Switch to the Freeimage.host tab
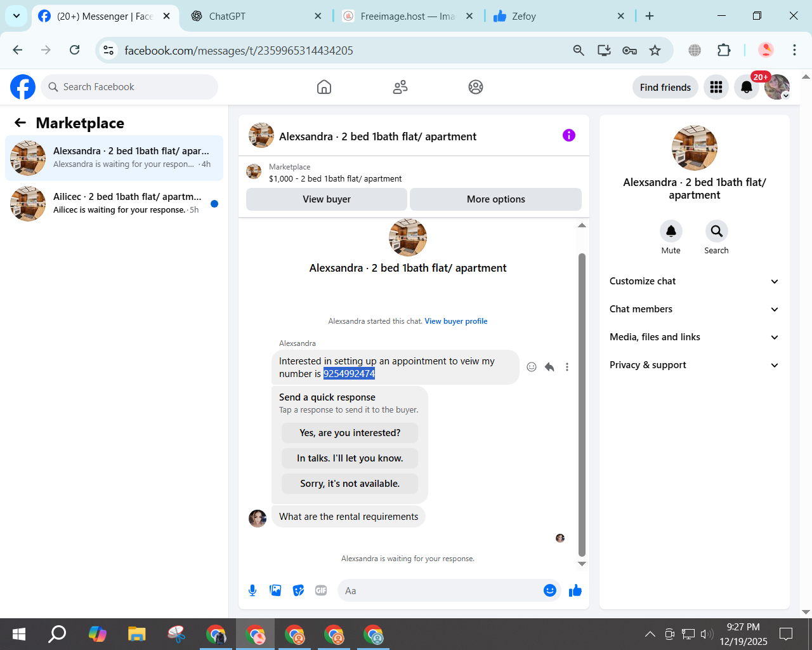 406,16
